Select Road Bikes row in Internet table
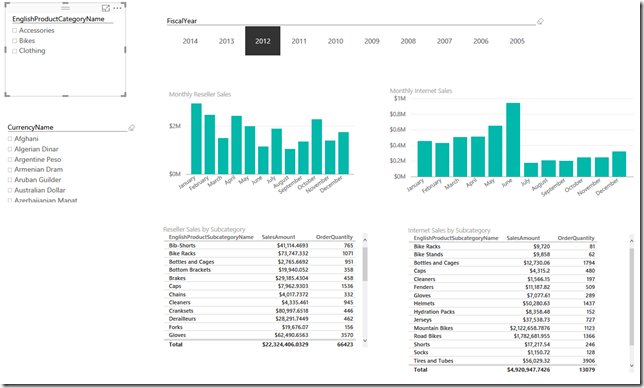The height and width of the screenshot is (388, 644). point(504,336)
